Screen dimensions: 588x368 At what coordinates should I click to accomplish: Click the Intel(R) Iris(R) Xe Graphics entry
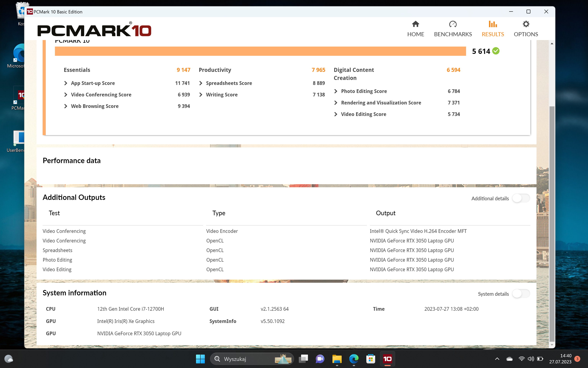point(126,321)
